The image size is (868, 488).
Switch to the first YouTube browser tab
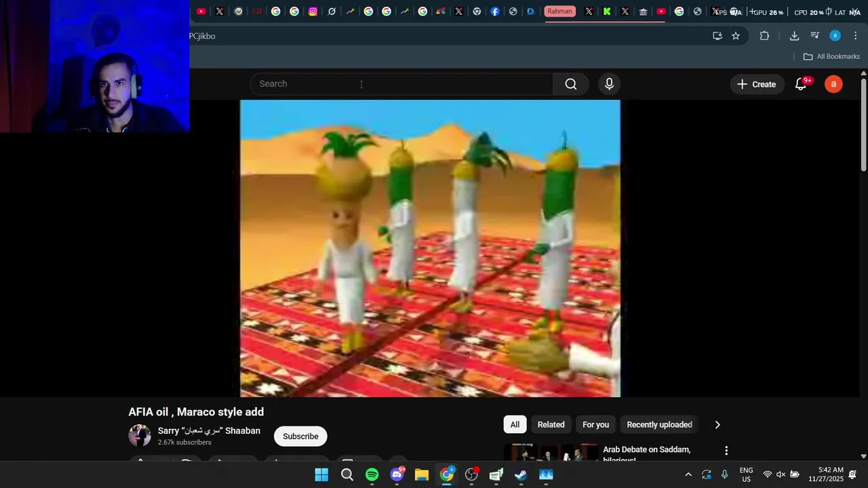pyautogui.click(x=201, y=12)
